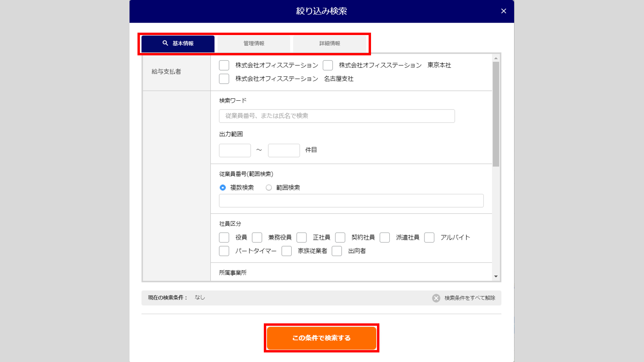644x362 pixels.
Task: Click the scrollbar down arrow
Action: pos(496,276)
